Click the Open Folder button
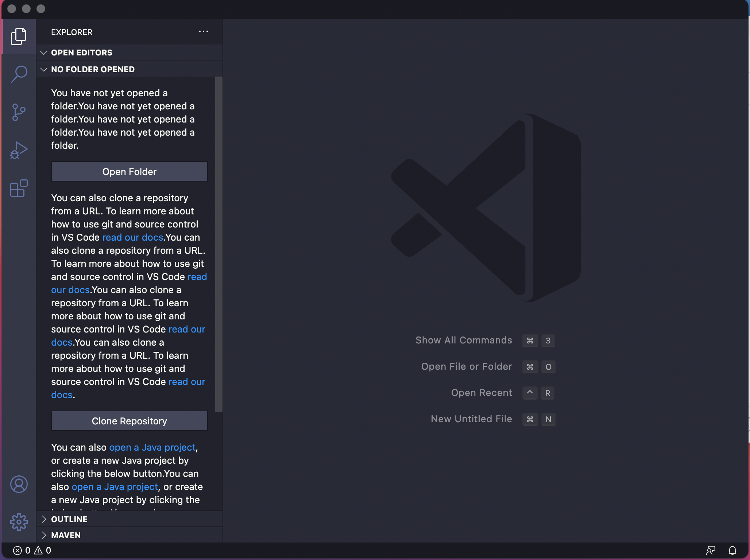 129,171
